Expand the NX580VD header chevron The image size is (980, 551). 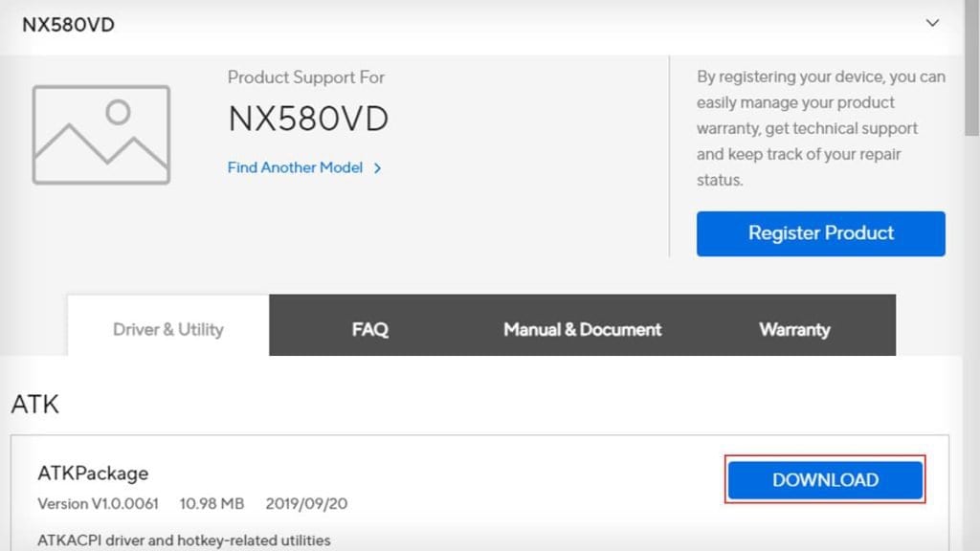pyautogui.click(x=932, y=23)
